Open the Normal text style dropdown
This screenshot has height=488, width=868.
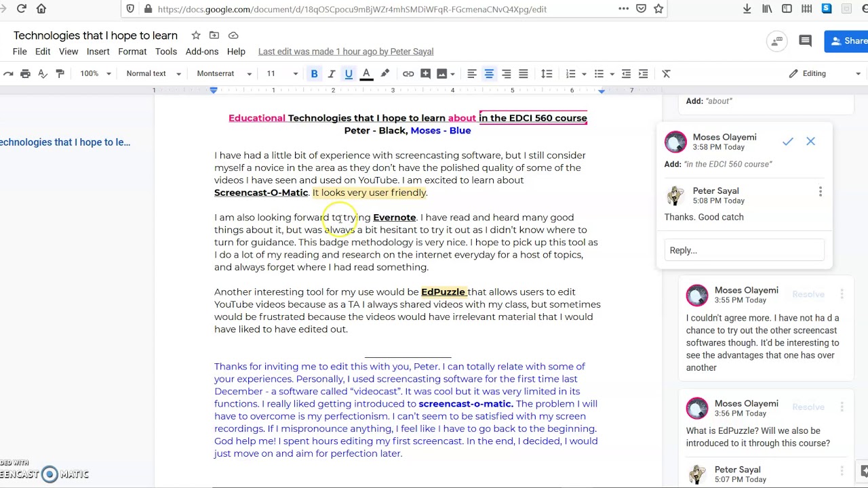pos(153,73)
